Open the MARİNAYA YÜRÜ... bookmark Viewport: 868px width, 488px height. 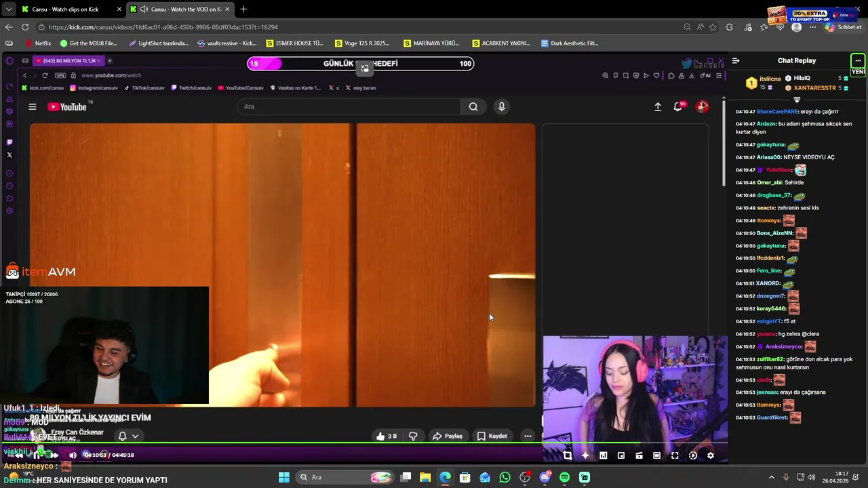[432, 43]
